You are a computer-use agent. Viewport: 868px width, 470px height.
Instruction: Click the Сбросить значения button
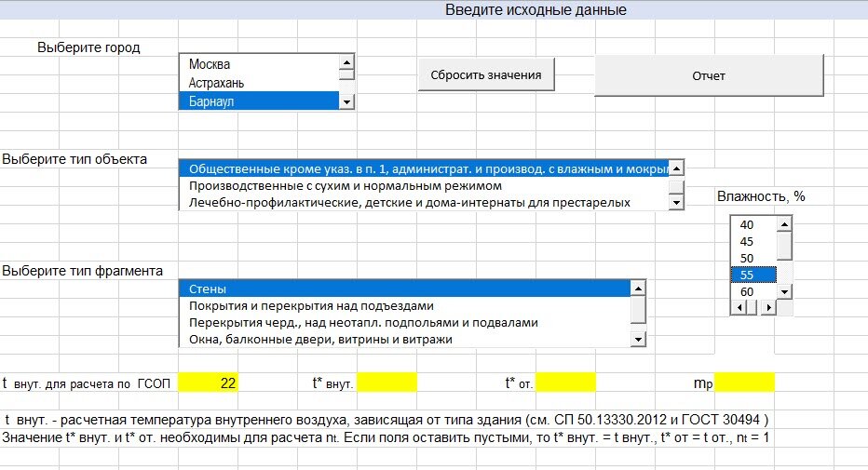[486, 74]
